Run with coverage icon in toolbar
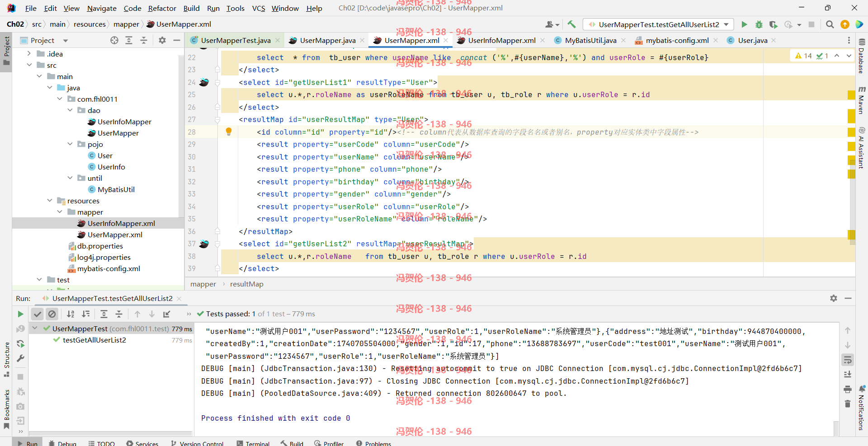Screen dimensions: 868x446 click(x=774, y=24)
